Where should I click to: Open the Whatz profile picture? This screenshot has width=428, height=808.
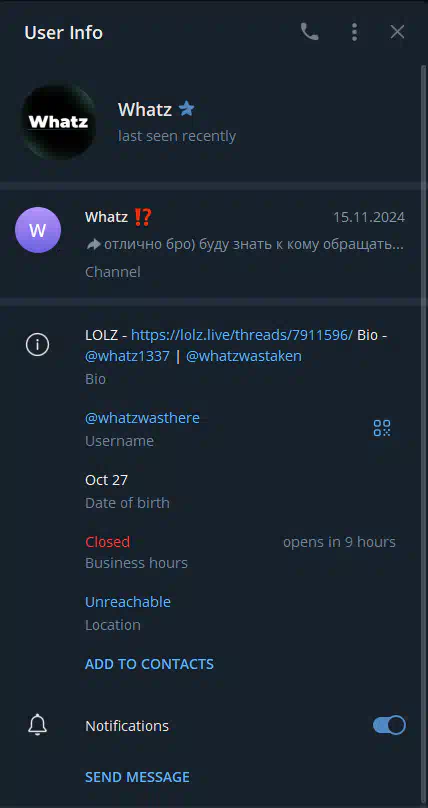coord(58,122)
